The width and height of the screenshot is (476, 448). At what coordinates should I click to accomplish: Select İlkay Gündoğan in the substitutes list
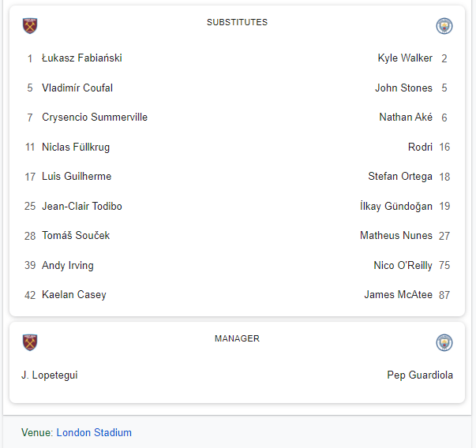tap(395, 206)
